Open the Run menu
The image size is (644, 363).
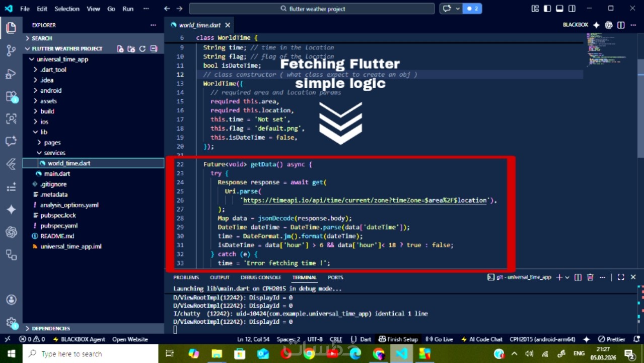[x=128, y=9]
